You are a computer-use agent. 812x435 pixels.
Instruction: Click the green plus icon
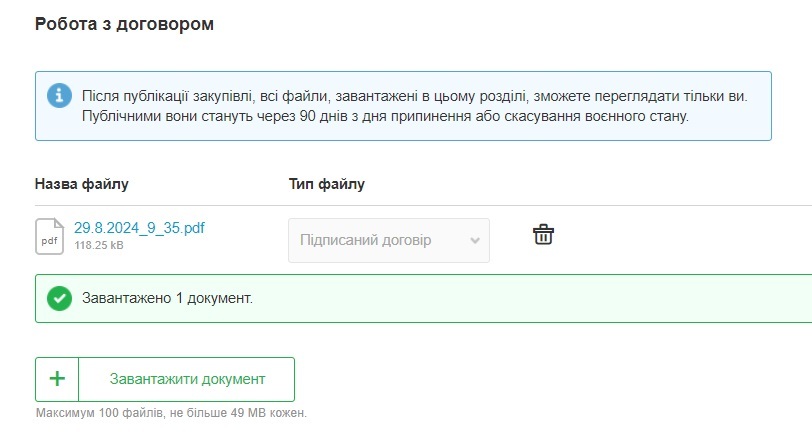(x=57, y=379)
